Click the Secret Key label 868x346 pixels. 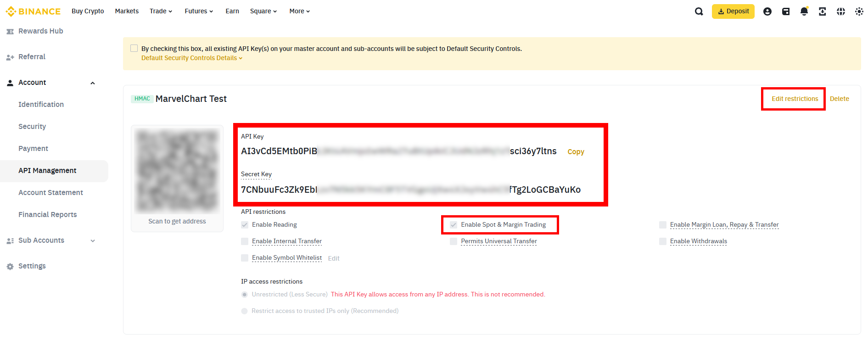tap(256, 174)
